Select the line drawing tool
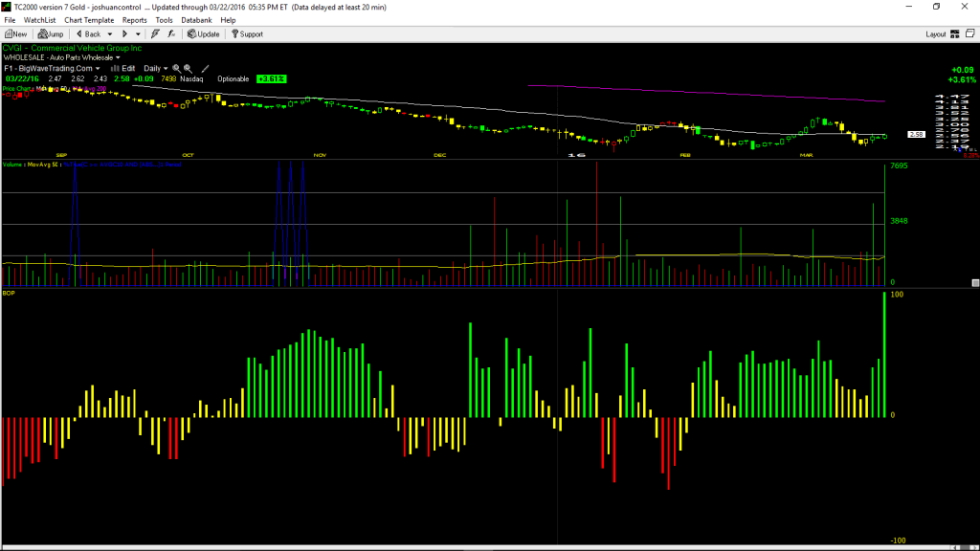980x551 pixels. (x=205, y=69)
